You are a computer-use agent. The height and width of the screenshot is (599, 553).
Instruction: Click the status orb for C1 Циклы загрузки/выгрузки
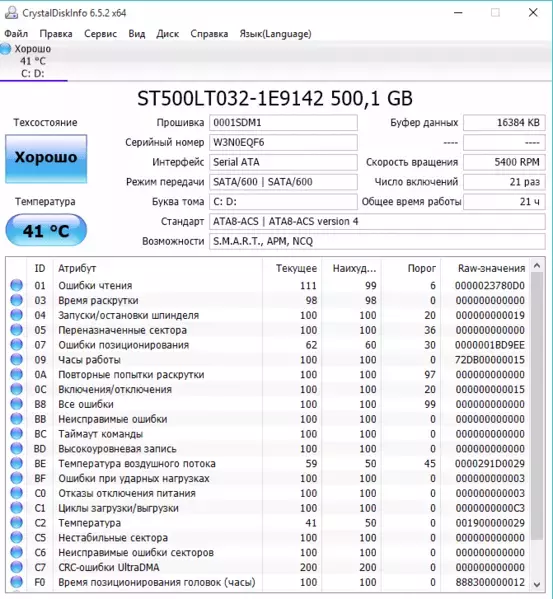tap(16, 508)
